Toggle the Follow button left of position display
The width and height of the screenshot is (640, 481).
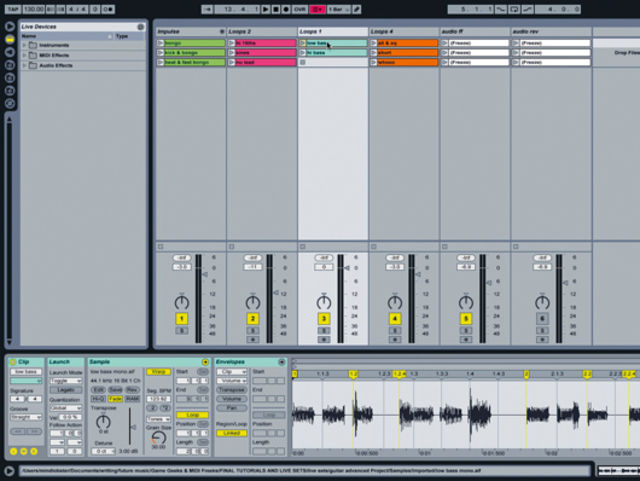207,9
